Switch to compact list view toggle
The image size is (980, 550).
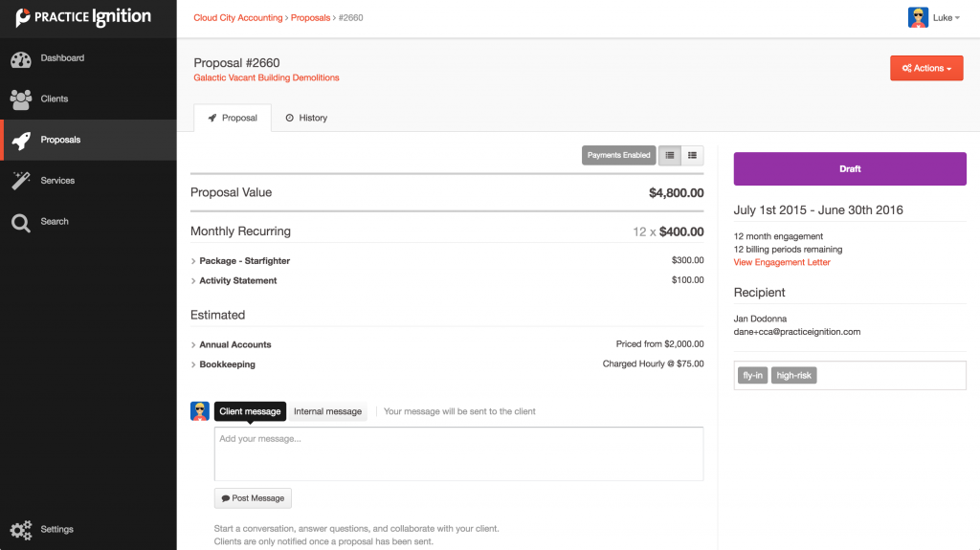[x=670, y=155]
